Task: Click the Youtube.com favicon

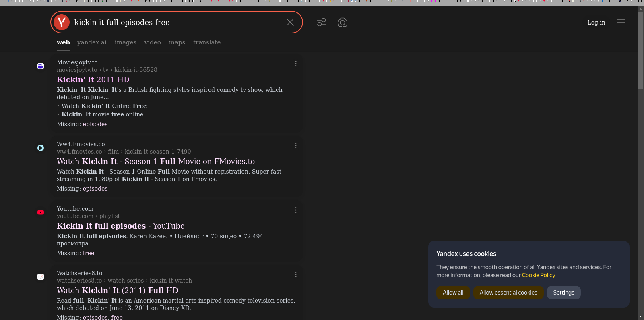Action: tap(41, 212)
